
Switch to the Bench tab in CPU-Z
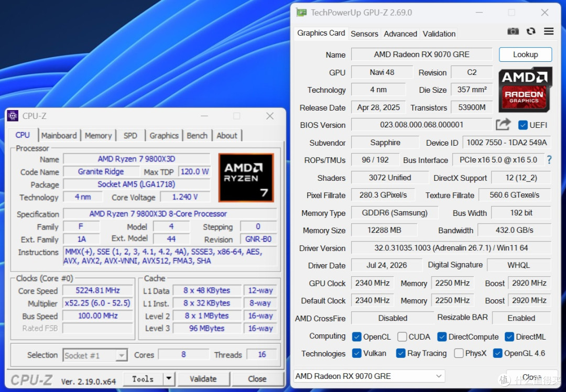pyautogui.click(x=197, y=135)
